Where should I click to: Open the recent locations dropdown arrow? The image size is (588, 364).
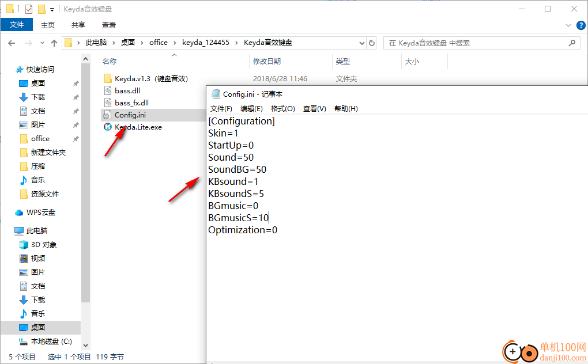click(43, 43)
